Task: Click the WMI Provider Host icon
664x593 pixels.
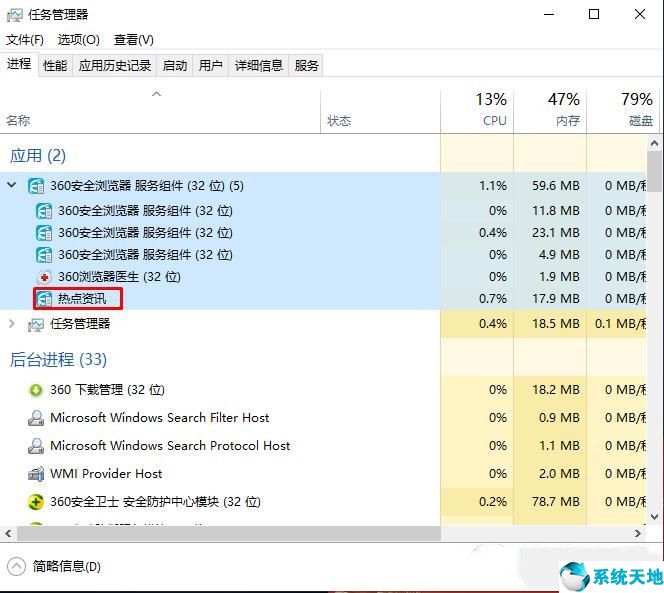Action: (36, 474)
